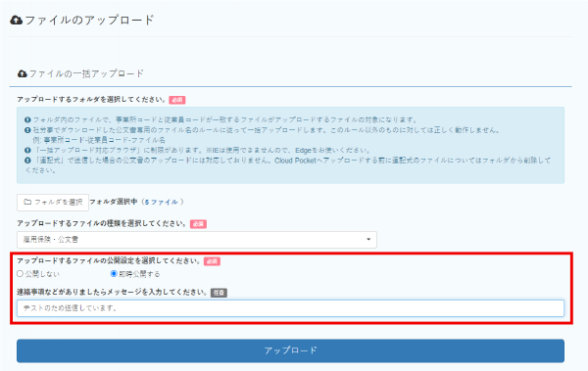Click the info icon about 連記式 notice

click(x=27, y=161)
